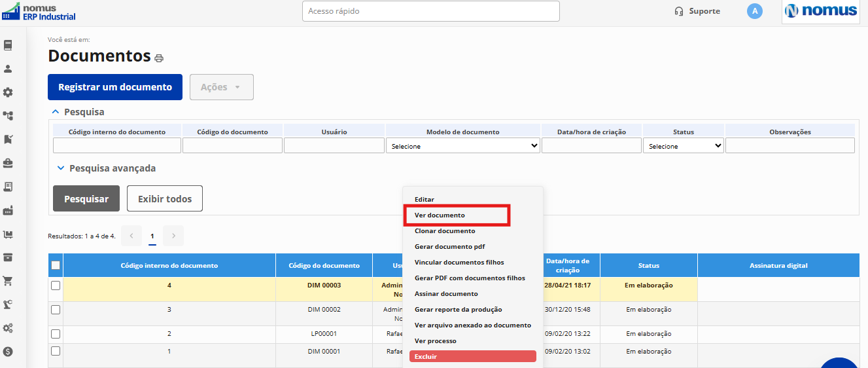The image size is (868, 368).
Task: Open the Status filter dropdown
Action: pyautogui.click(x=684, y=146)
